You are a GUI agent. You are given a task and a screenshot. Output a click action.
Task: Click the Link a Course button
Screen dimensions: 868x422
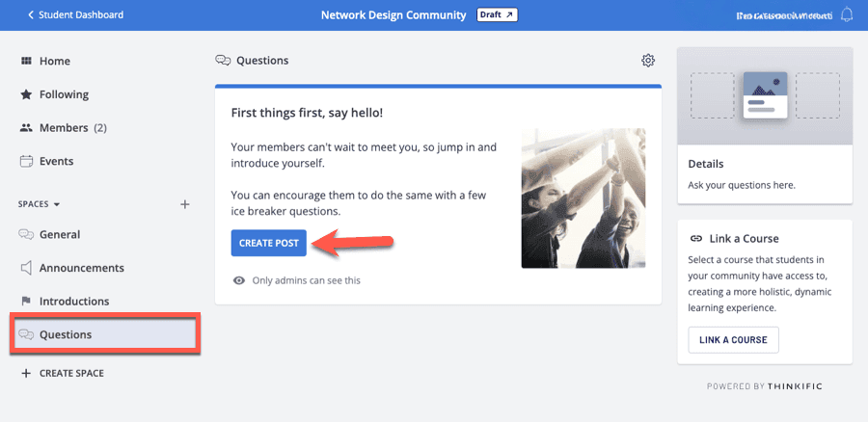click(x=733, y=340)
